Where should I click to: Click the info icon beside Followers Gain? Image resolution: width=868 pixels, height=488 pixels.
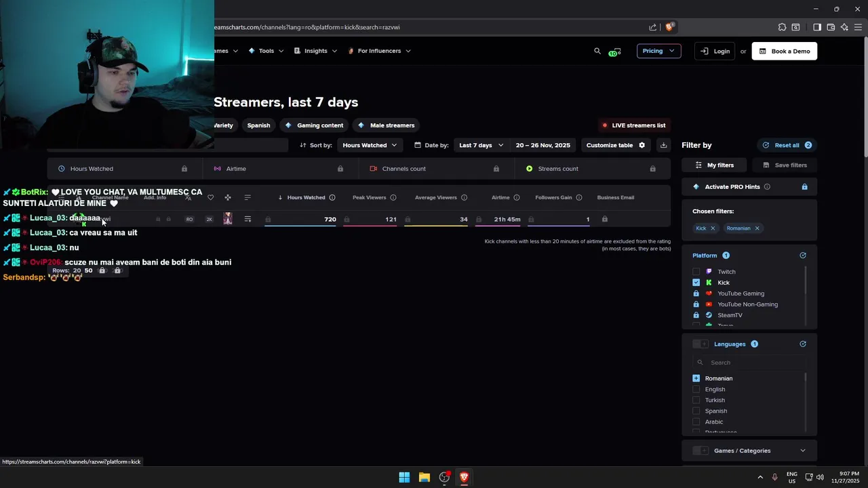579,197
